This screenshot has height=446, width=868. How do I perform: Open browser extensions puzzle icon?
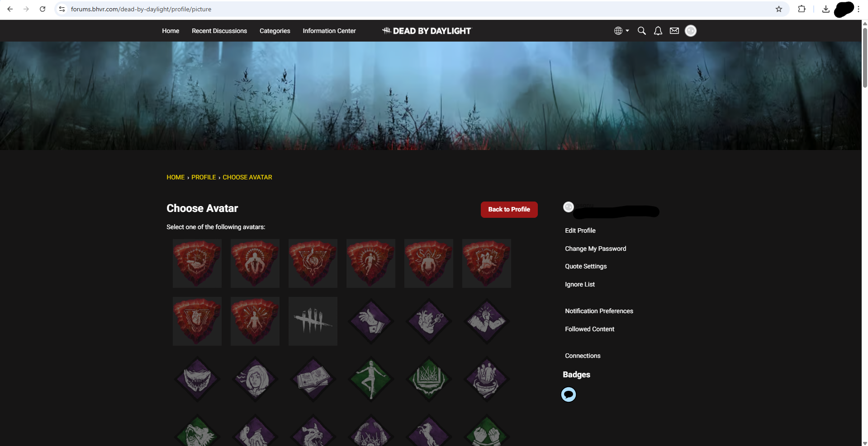(x=802, y=9)
